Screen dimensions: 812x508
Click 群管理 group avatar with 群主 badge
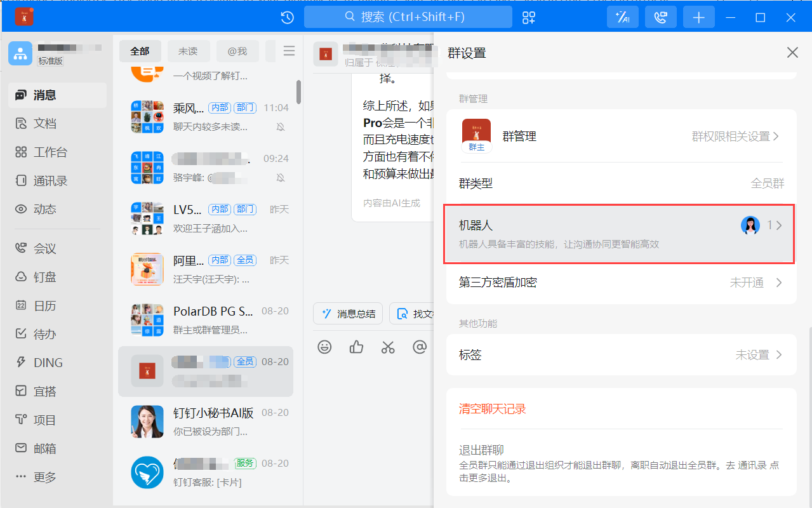click(x=476, y=136)
